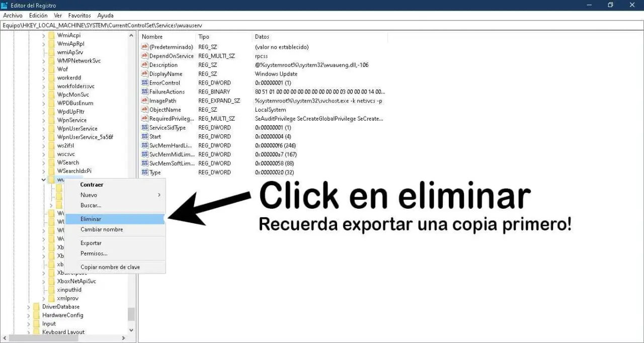Viewport: 644px width, 343px height.
Task: Click the tree scrollbar down arrow
Action: click(131, 330)
